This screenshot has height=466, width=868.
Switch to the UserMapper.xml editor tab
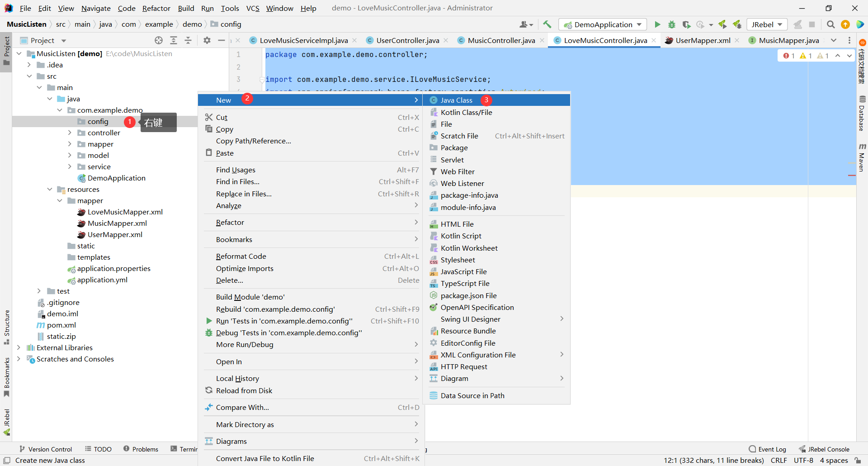pos(703,40)
